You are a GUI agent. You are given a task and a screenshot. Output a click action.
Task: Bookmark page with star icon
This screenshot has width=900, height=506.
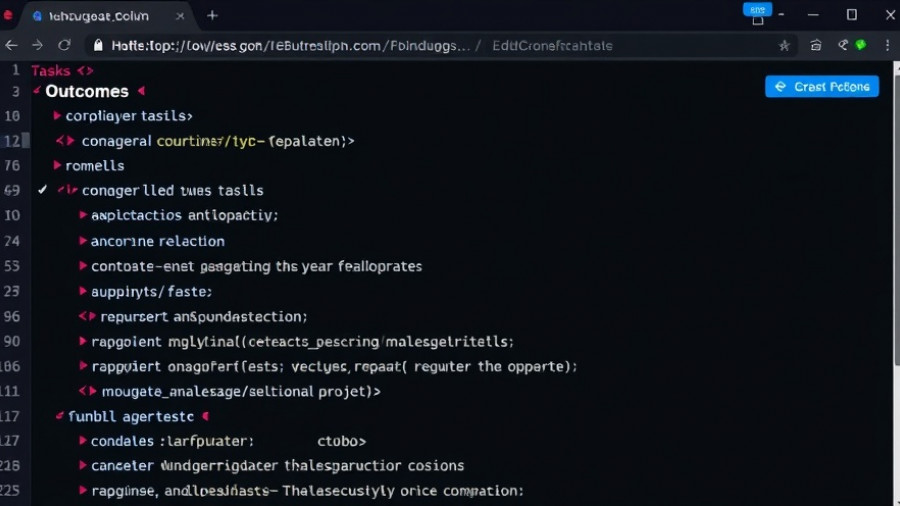784,46
